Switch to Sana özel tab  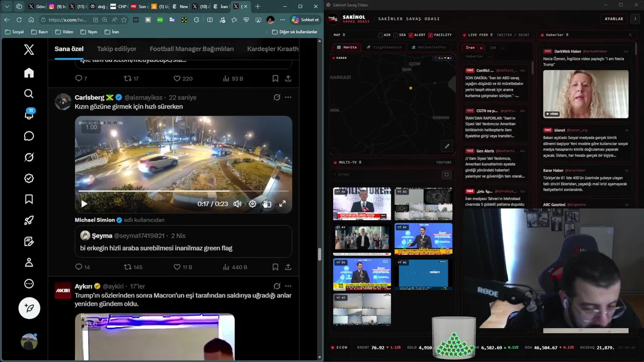click(69, 49)
